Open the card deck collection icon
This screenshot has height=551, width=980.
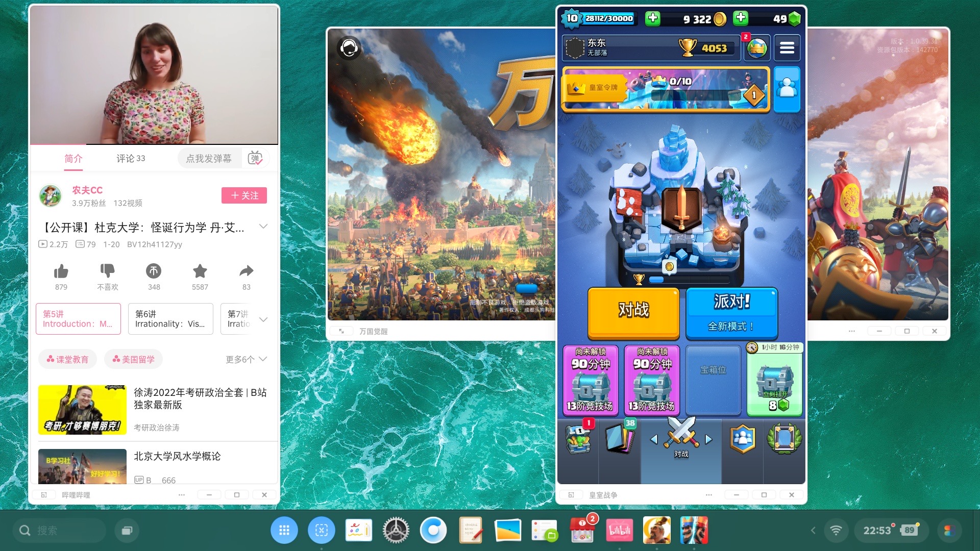point(620,439)
